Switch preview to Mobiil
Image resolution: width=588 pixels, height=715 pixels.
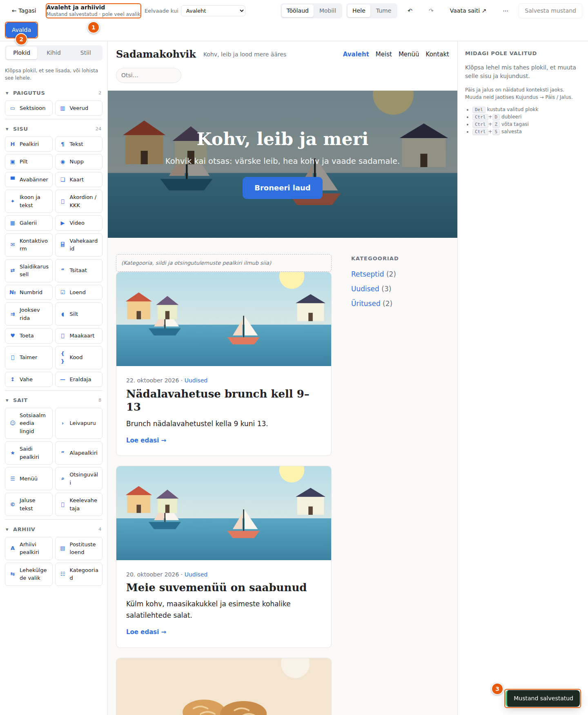click(327, 11)
